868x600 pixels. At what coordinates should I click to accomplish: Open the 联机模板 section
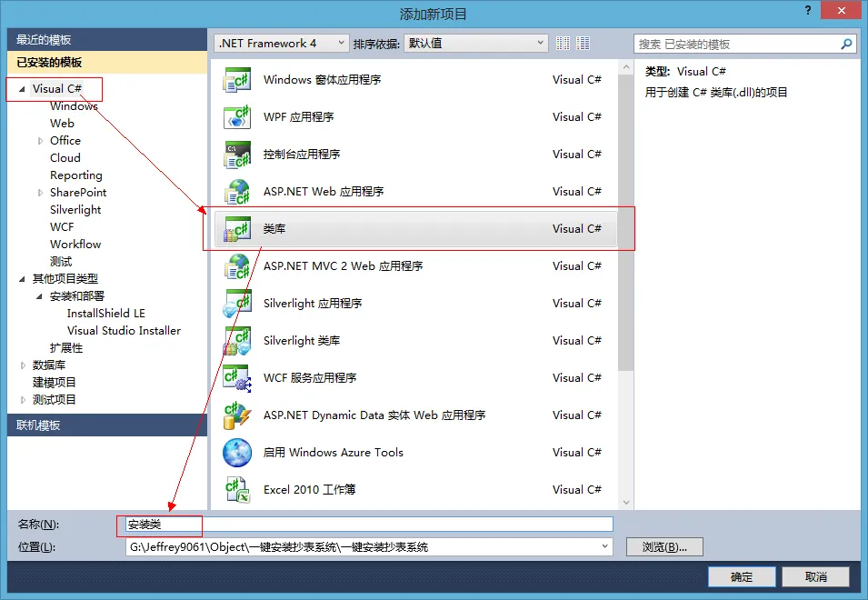click(x=107, y=425)
